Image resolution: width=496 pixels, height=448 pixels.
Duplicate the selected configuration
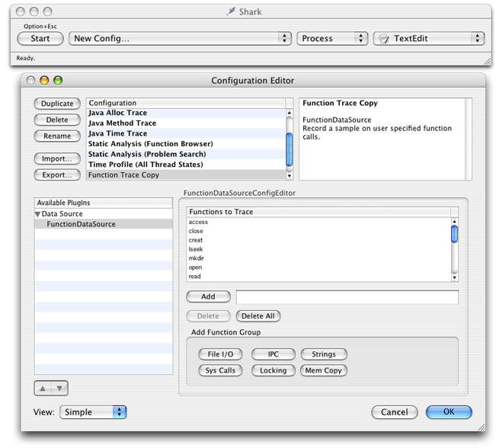(57, 104)
